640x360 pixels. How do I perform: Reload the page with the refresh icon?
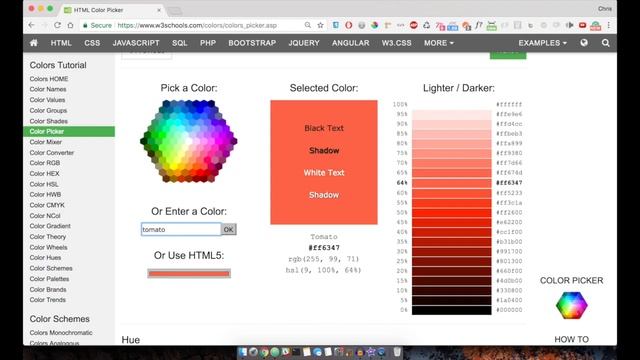click(x=57, y=25)
